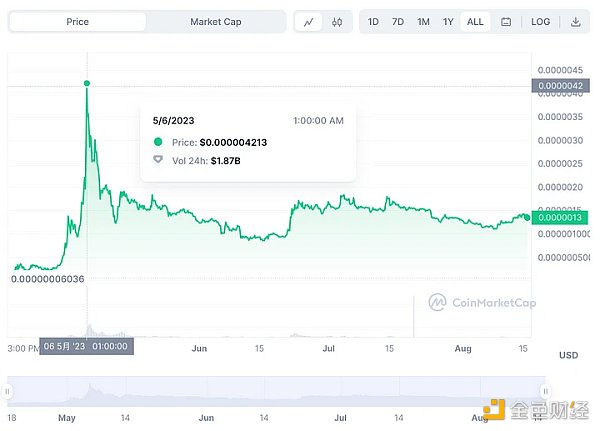Switch to candlestick chart view

(x=336, y=22)
